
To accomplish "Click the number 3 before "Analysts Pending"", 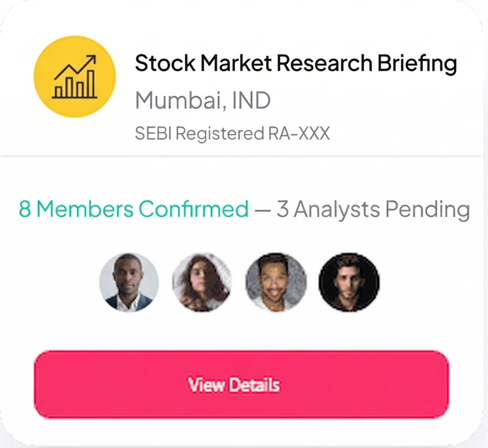I will [283, 209].
